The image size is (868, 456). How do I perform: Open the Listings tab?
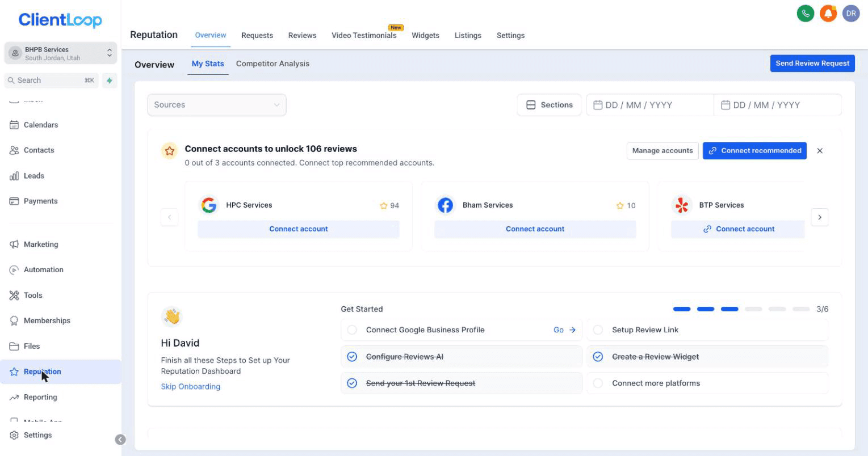pos(468,35)
